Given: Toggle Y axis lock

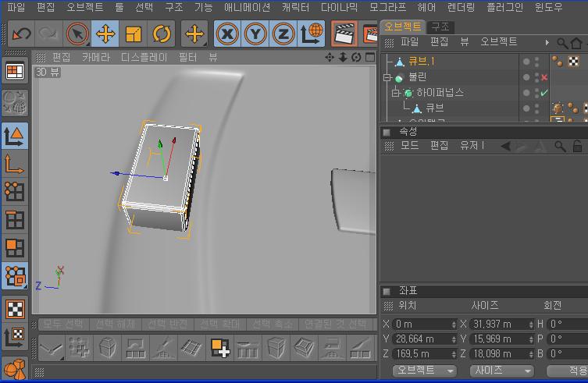Looking at the screenshot, I should (255, 34).
